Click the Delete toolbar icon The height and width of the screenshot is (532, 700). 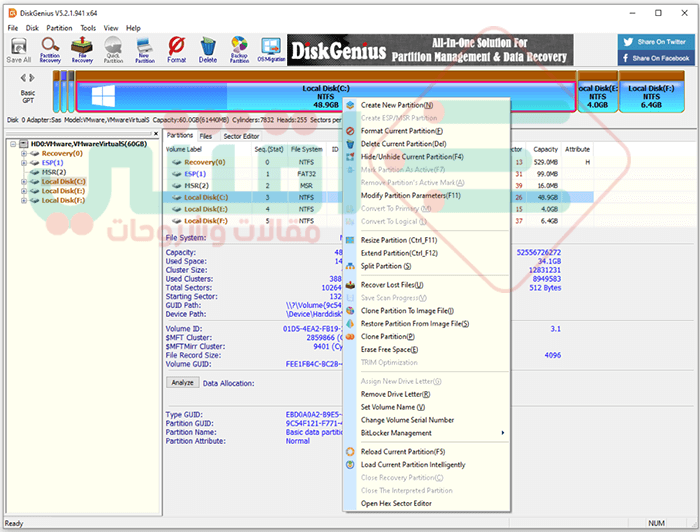[208, 50]
